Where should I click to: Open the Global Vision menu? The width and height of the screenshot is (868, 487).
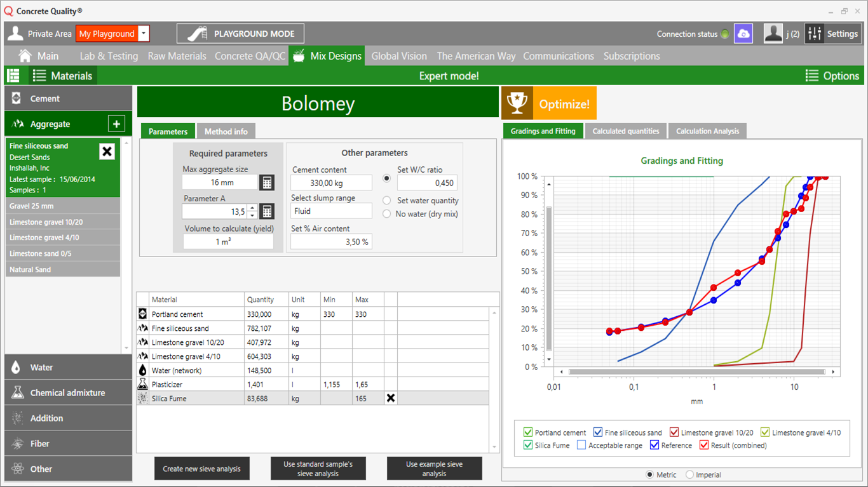coord(399,56)
